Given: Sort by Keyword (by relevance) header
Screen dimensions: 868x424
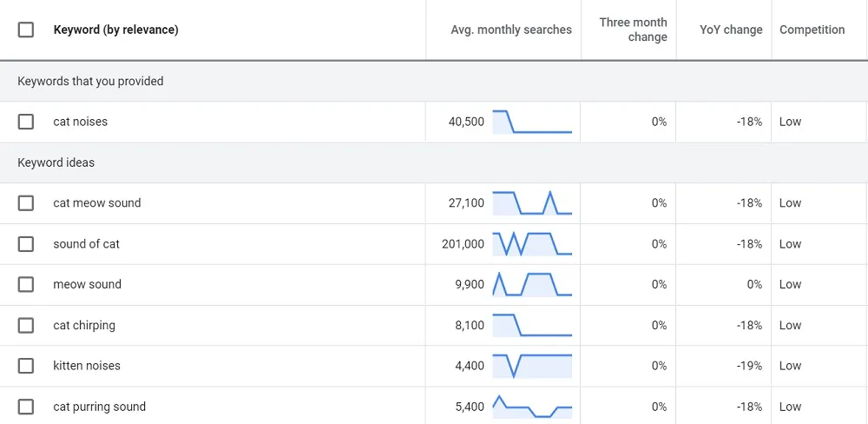Looking at the screenshot, I should 115,30.
